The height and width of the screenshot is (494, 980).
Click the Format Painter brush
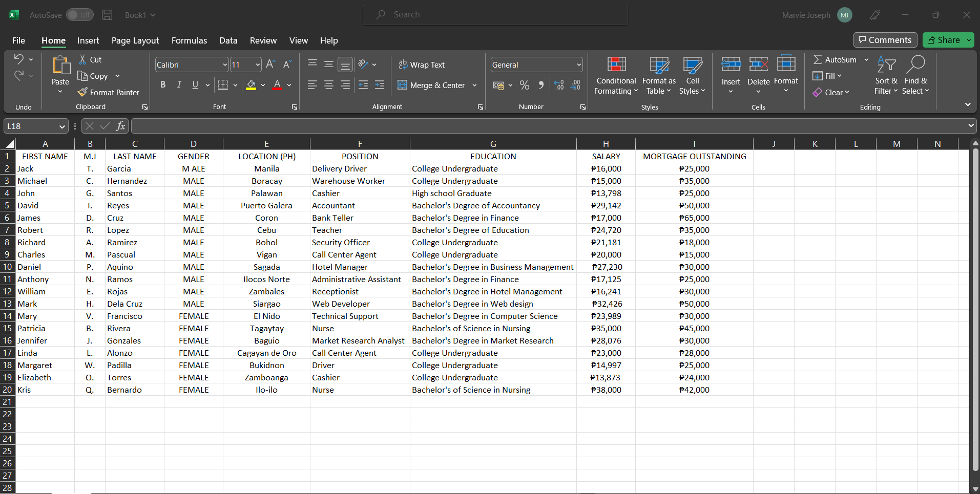pos(82,92)
